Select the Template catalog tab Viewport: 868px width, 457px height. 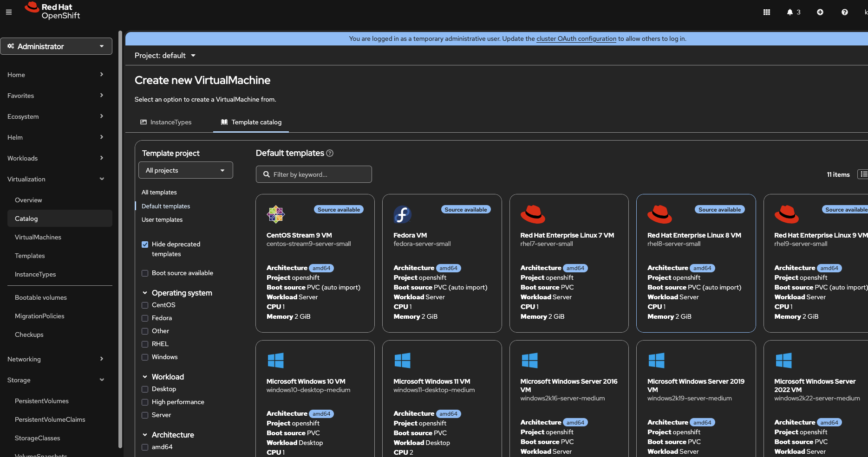pos(251,122)
